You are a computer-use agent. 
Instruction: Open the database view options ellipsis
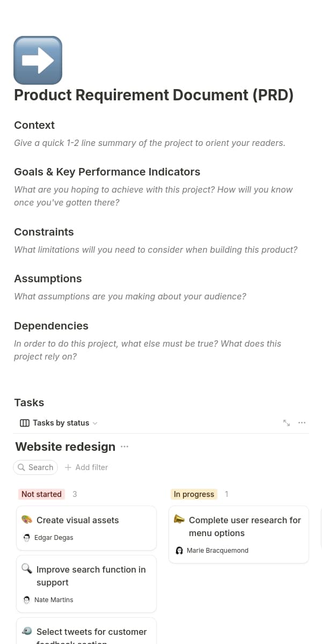(x=302, y=423)
